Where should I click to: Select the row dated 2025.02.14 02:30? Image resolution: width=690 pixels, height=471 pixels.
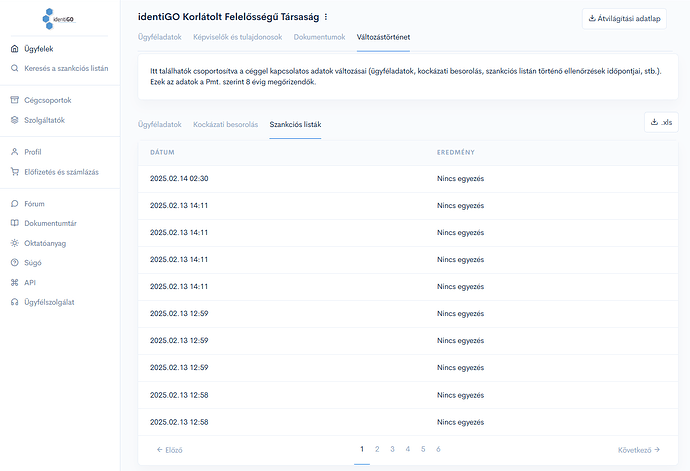tap(408, 179)
